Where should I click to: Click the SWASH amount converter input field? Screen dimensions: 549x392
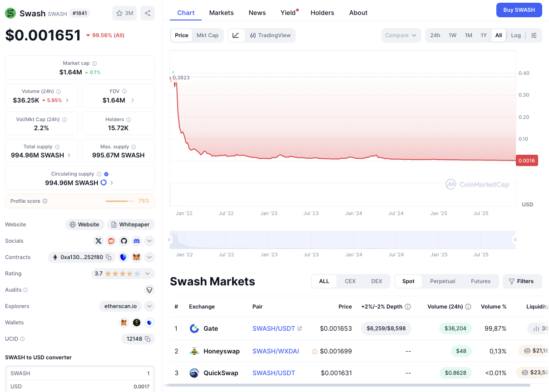point(80,373)
